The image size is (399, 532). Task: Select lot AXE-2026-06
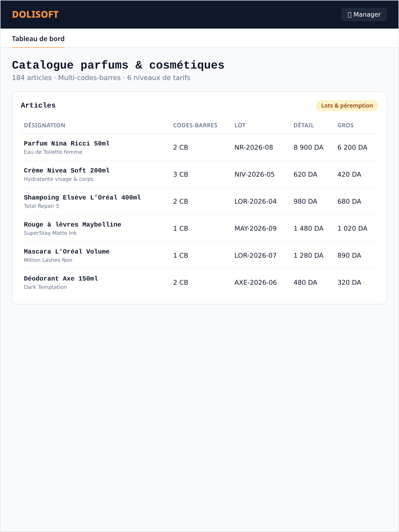(x=256, y=283)
